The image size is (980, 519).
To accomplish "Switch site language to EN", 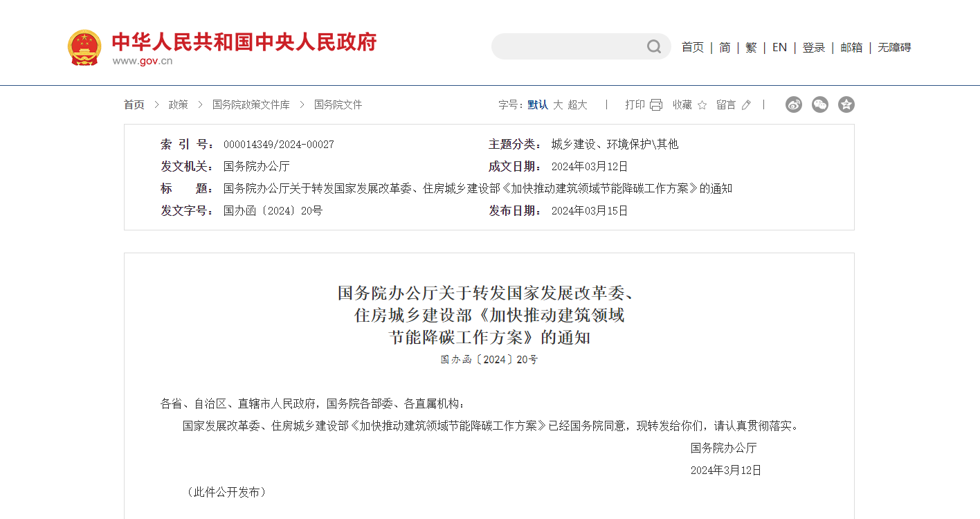I will coord(779,47).
